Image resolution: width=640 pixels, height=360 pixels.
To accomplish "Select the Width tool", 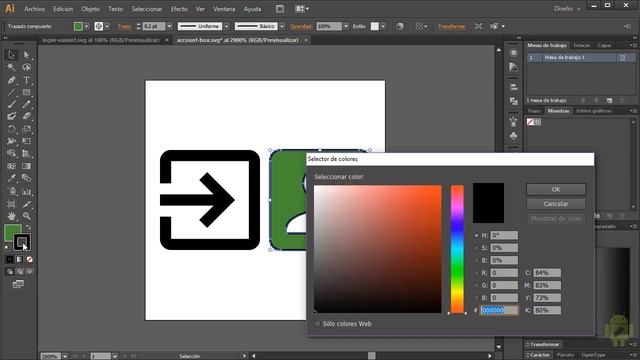I will [x=11, y=141].
